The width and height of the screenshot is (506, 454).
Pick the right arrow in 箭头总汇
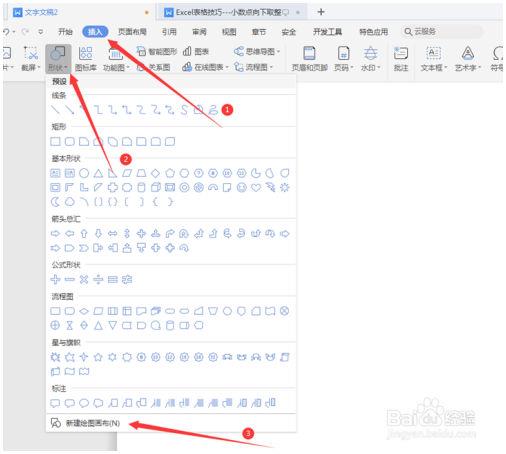point(55,234)
